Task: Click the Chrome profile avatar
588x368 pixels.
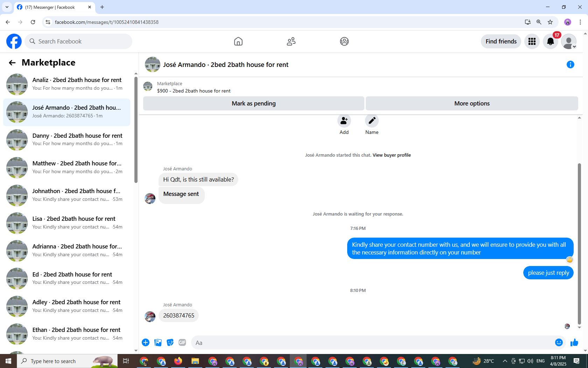Action: pyautogui.click(x=568, y=22)
